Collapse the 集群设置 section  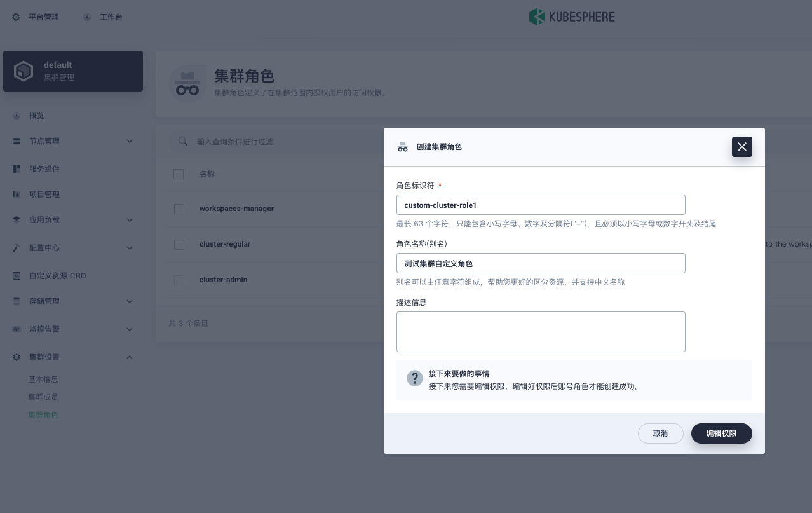click(44, 357)
